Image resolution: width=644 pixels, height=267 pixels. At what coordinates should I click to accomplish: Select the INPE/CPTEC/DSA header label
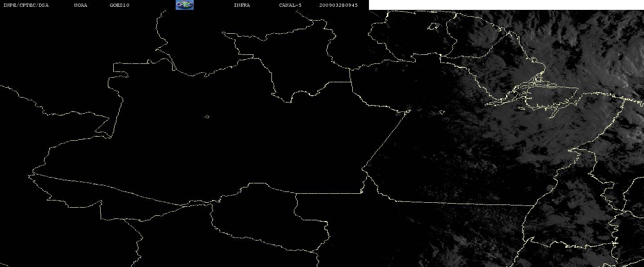click(x=26, y=5)
